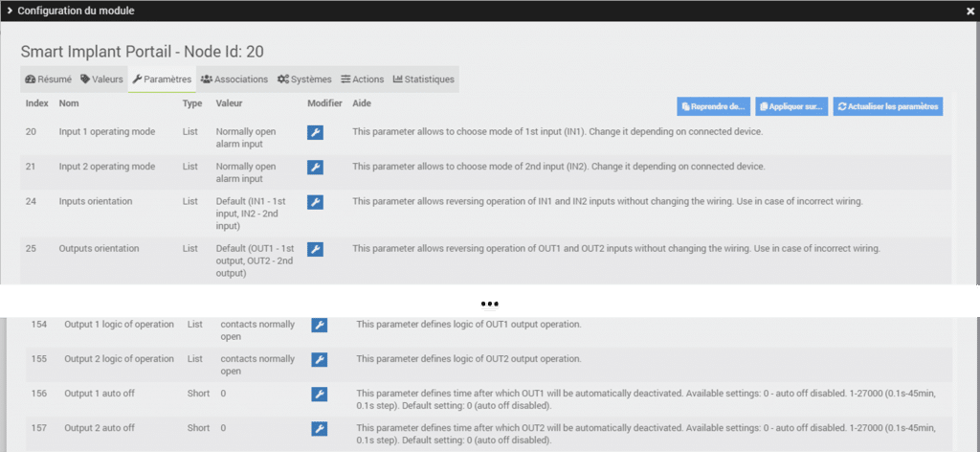Select the 'Outputs orientation' parameter name
The width and height of the screenshot is (980, 452).
99,248
